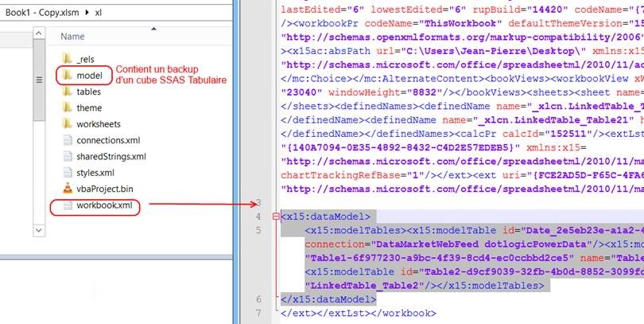Click the worksheets folder icon
644x324 pixels.
(66, 124)
